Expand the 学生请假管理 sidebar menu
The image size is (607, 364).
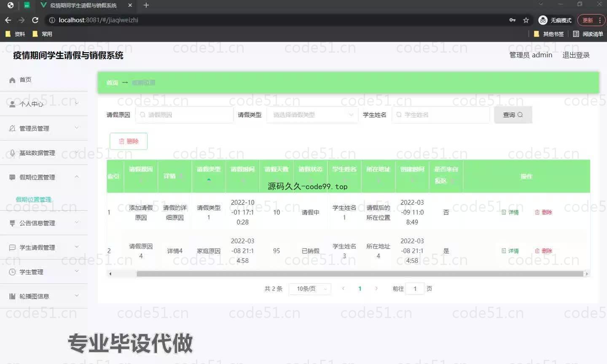coord(44,247)
